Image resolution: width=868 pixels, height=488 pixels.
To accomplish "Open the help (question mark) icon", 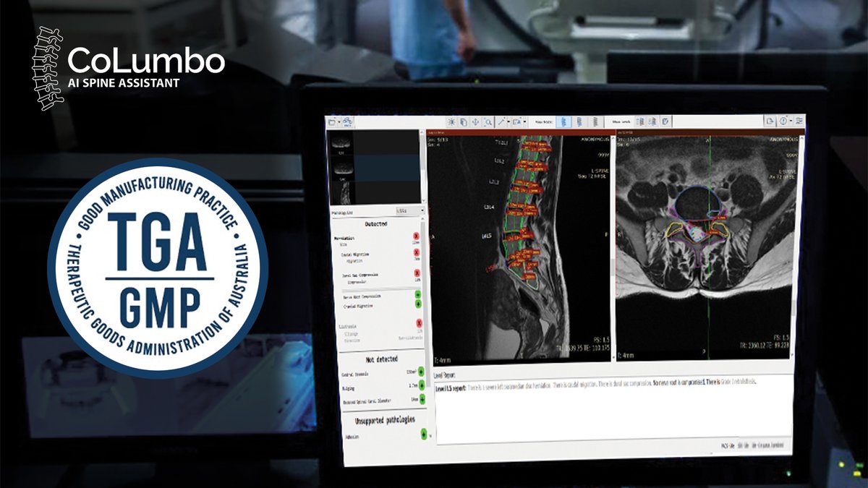I will 783,121.
